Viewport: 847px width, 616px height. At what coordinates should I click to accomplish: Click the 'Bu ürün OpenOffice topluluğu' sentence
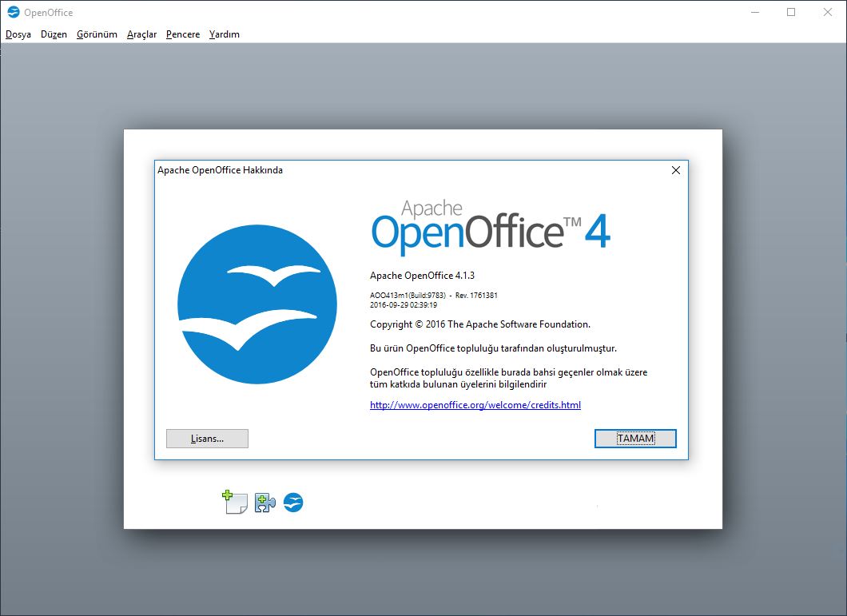point(493,348)
